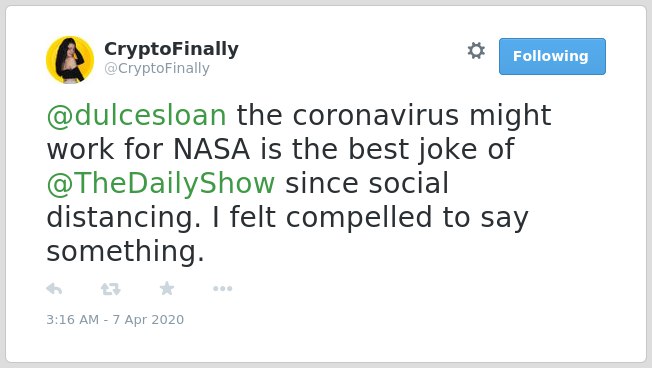Open the @dulcesloan mention
This screenshot has height=368, width=652.
pos(136,115)
